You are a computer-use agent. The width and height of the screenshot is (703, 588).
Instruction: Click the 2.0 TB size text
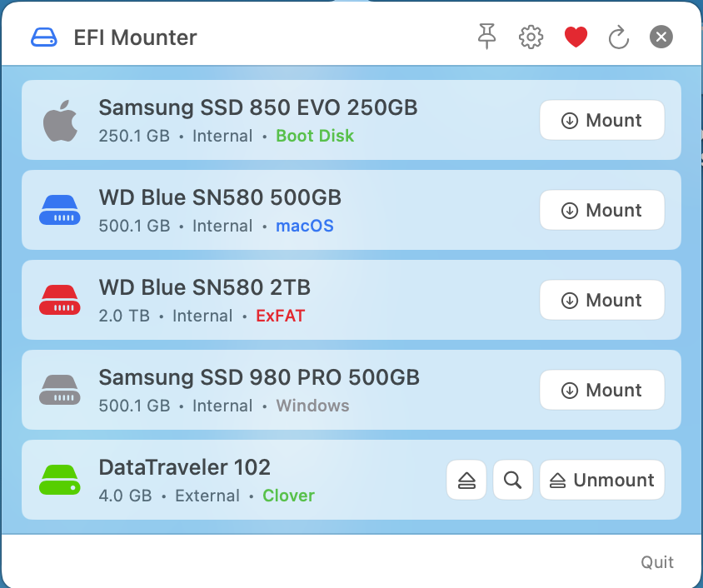[124, 316]
